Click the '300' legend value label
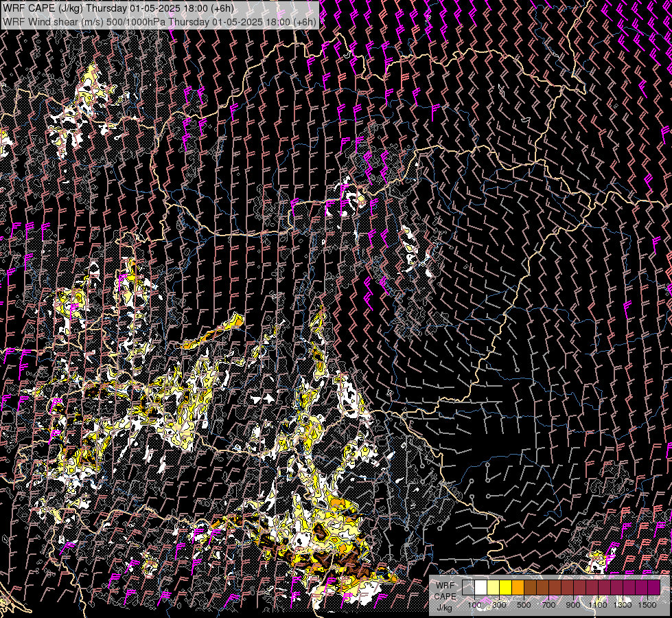 (x=499, y=605)
